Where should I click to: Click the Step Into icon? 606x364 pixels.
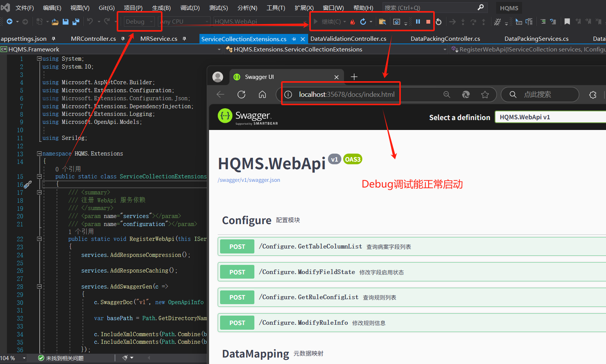[463, 22]
